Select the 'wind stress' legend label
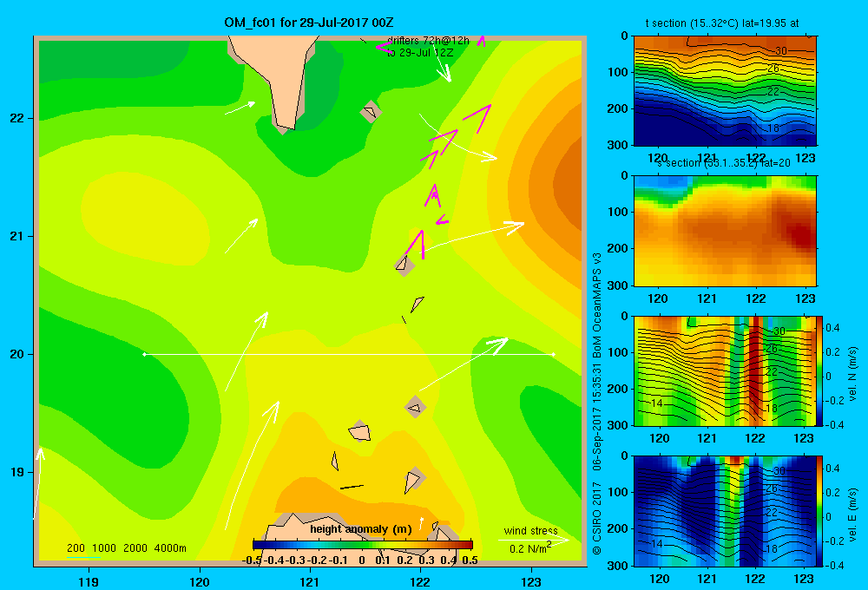The height and width of the screenshot is (590, 868). 531,531
